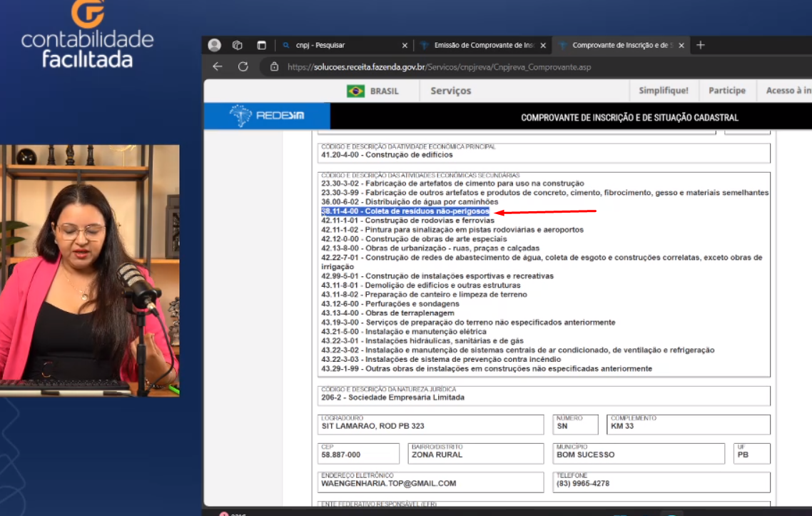812x516 pixels.
Task: Click highlighted 'Coleta de resíduos não-perigosos' line
Action: pyautogui.click(x=405, y=211)
